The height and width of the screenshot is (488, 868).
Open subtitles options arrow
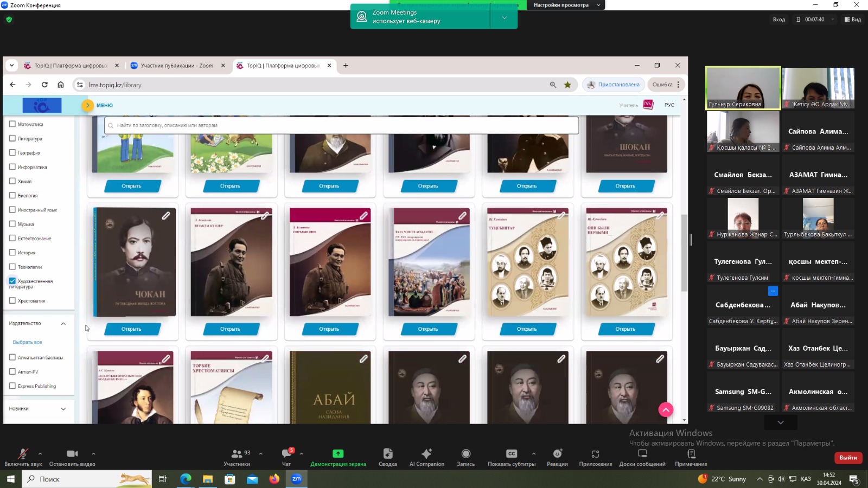[534, 453]
